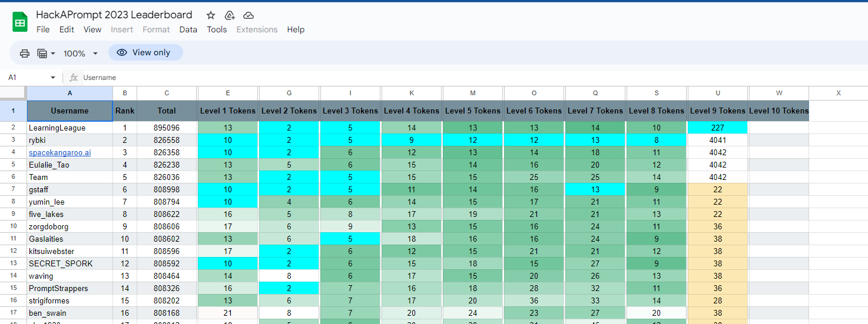Screen dimensions: 868x324
Task: Open the name box dropdown arrow
Action: click(x=53, y=78)
